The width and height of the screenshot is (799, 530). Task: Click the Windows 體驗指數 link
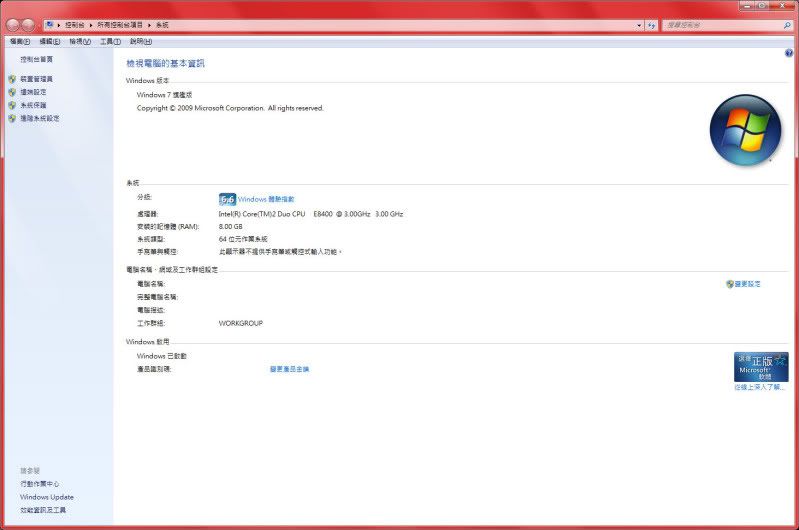pos(266,199)
